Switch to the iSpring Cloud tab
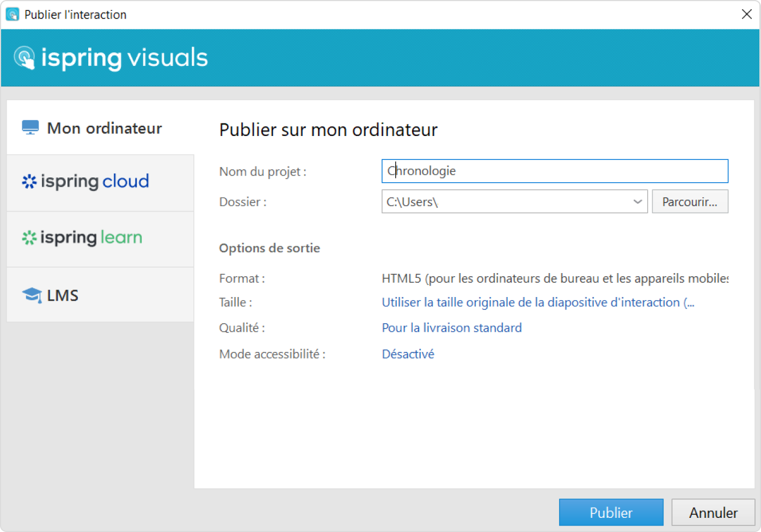The width and height of the screenshot is (761, 532). click(x=100, y=183)
